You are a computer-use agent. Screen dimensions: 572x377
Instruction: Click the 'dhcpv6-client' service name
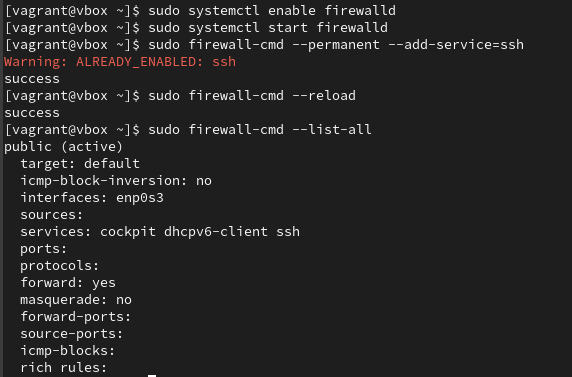click(x=216, y=232)
